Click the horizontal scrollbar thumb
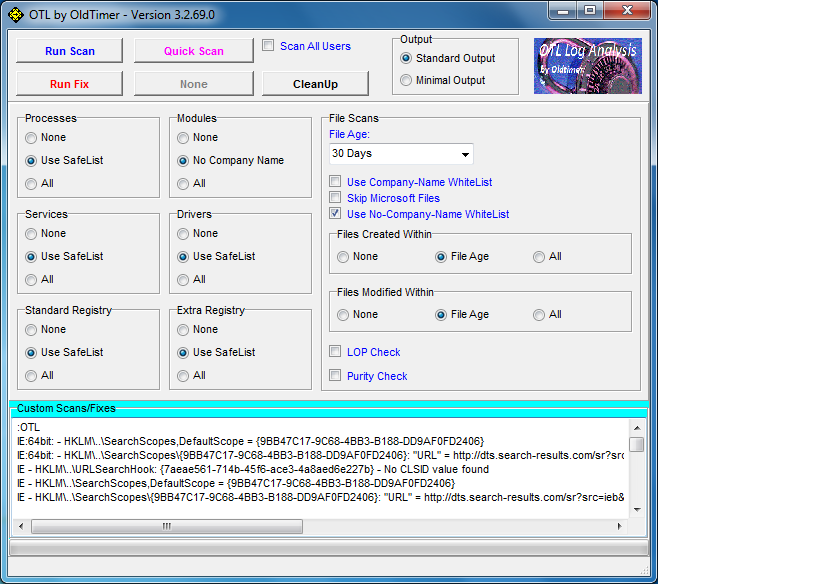Screen dimensions: 819x584 (x=167, y=526)
